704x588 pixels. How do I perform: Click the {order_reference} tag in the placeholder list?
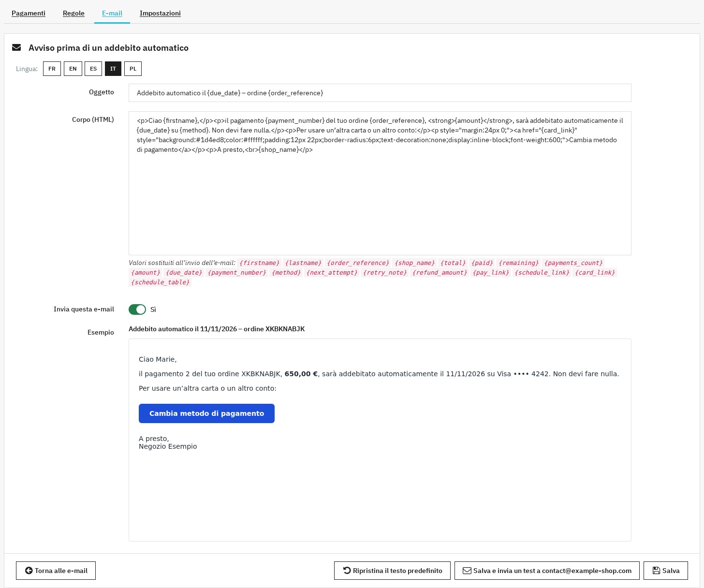click(358, 263)
